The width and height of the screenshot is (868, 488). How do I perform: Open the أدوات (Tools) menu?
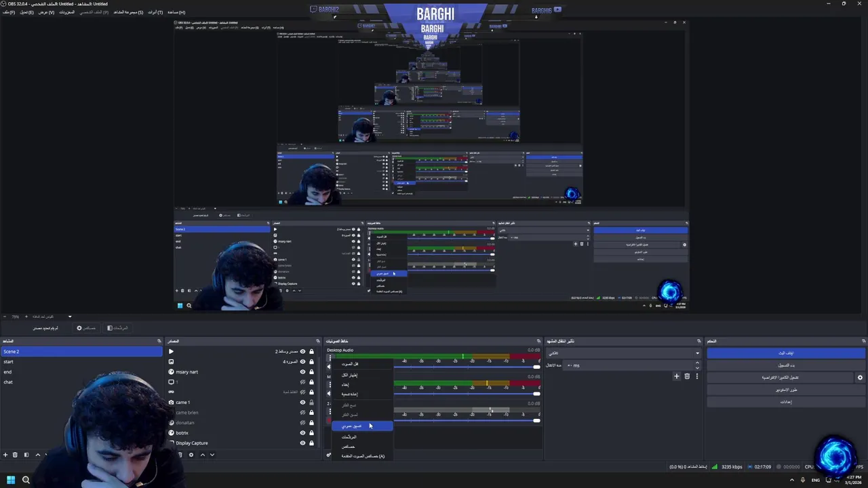155,12
